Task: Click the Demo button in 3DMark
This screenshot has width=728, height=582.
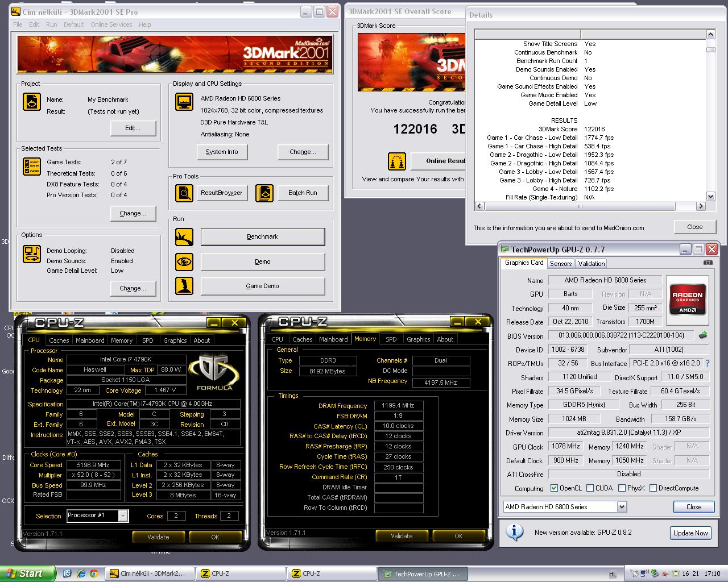Action: (x=263, y=261)
